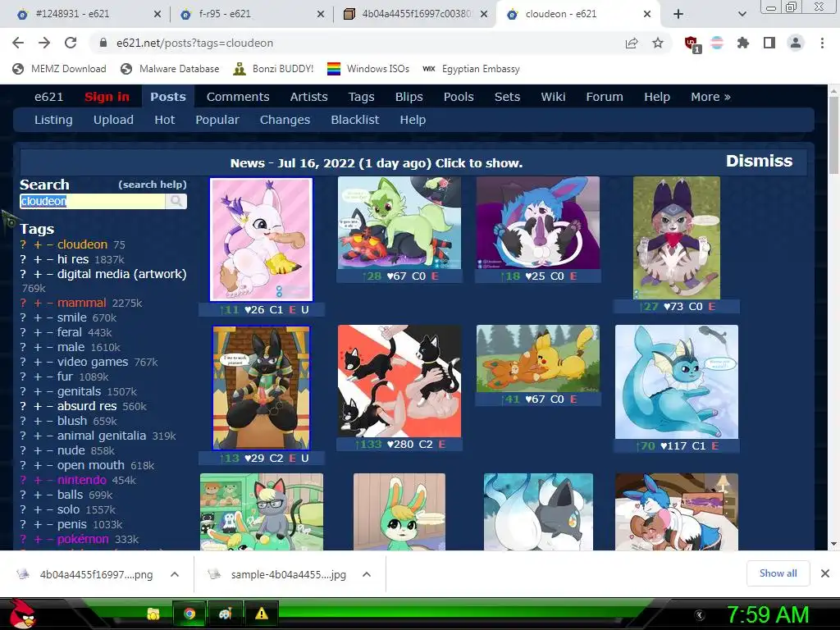Go back to the previous page
The image size is (840, 630).
(x=18, y=43)
